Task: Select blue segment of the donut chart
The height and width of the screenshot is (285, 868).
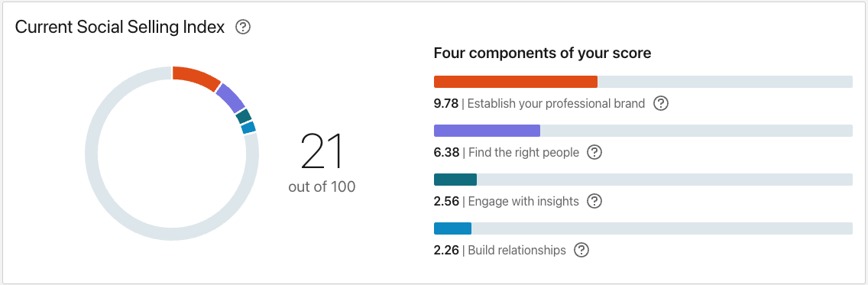Action: pos(248,128)
